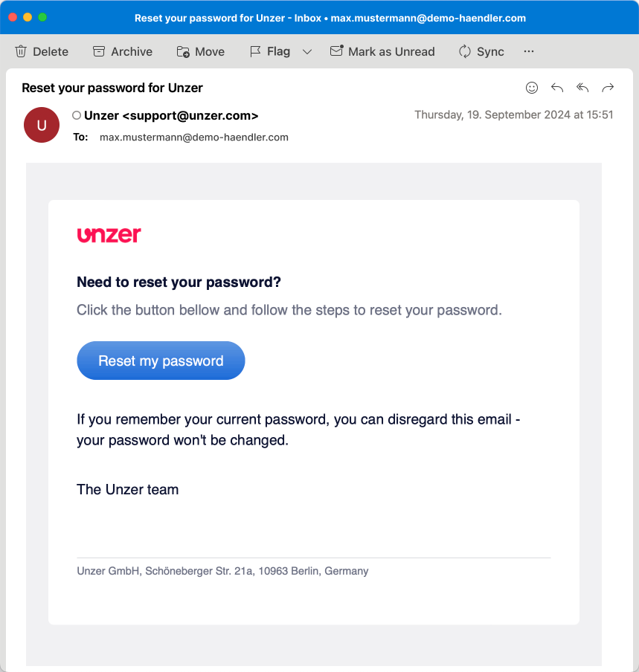Click the Unzer logo in email
639x672 pixels.
click(x=109, y=235)
